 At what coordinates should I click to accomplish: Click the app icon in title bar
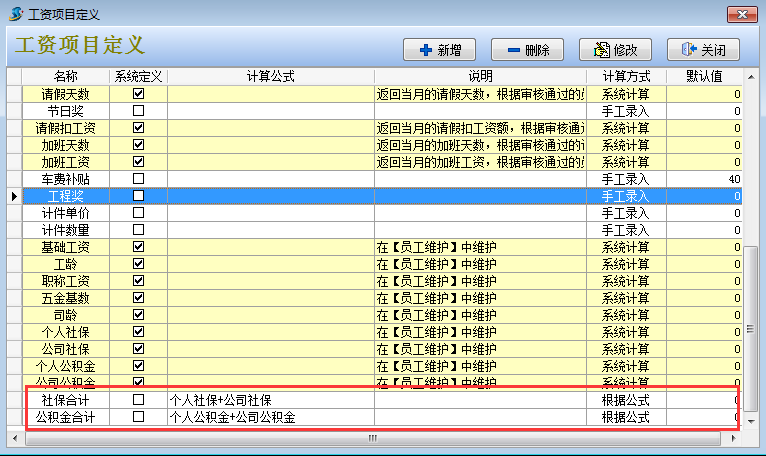(15, 14)
